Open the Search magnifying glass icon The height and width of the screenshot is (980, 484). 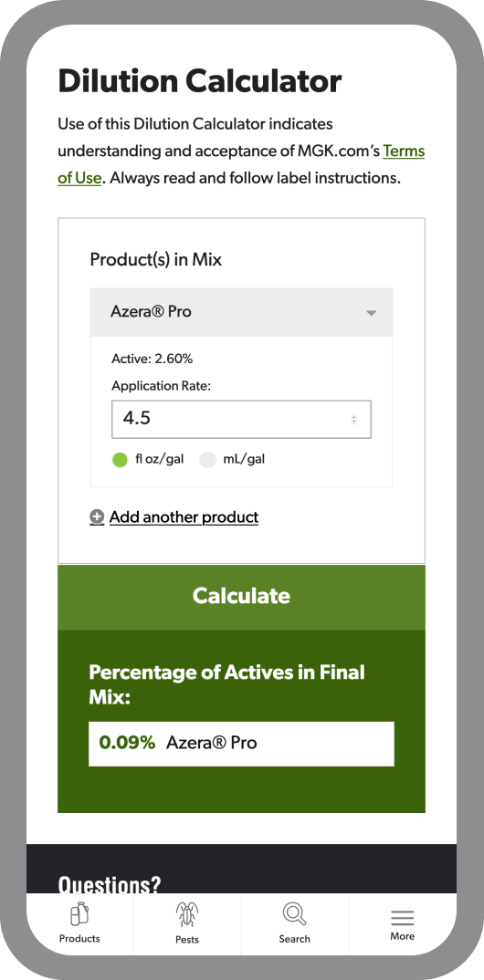[x=294, y=913]
